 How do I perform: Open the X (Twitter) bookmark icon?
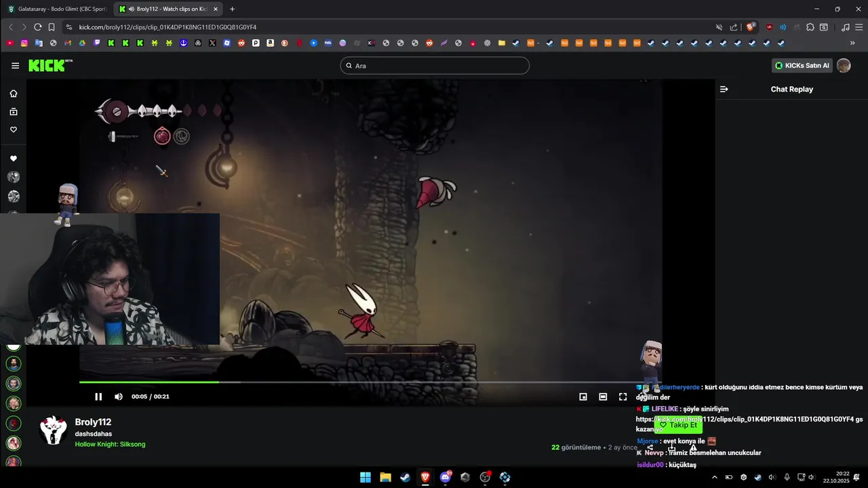212,43
